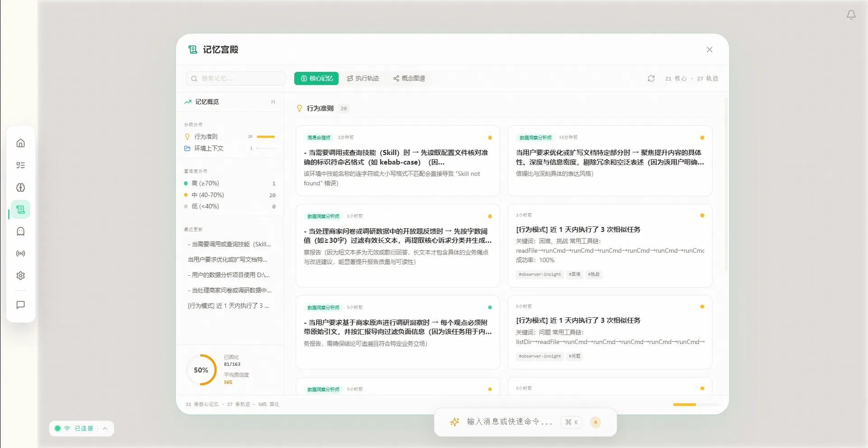Open the task checklist sidebar icon
868x448 pixels.
(x=20, y=165)
